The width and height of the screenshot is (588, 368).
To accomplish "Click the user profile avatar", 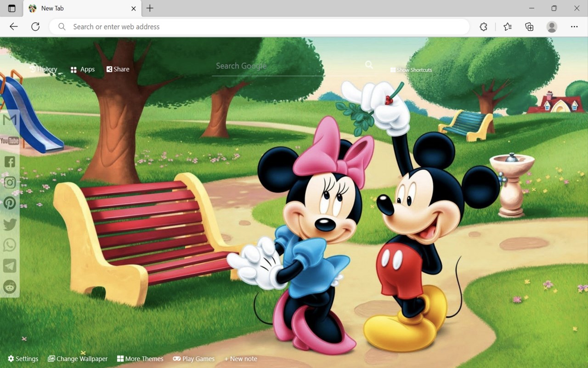I will coord(552,27).
